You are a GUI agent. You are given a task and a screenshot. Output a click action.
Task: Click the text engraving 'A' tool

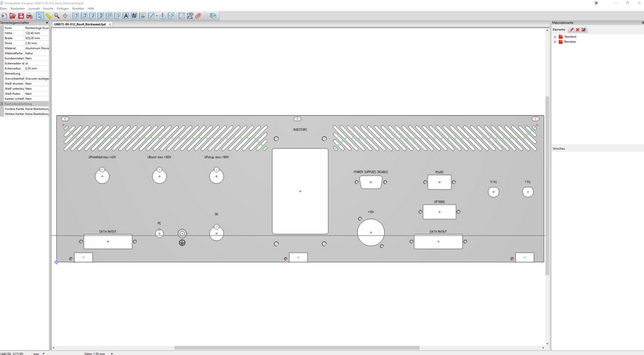pyautogui.click(x=126, y=15)
